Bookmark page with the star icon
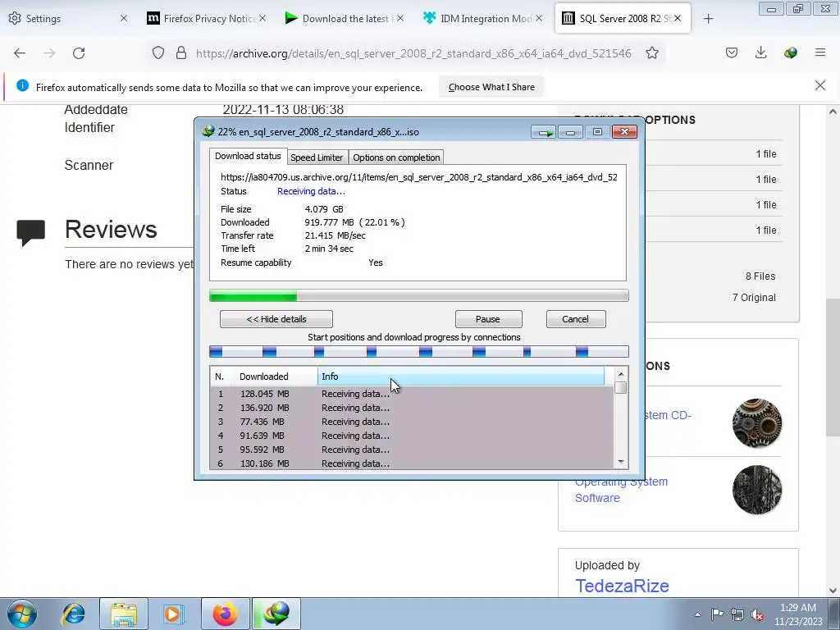The height and width of the screenshot is (630, 840). pyautogui.click(x=652, y=53)
